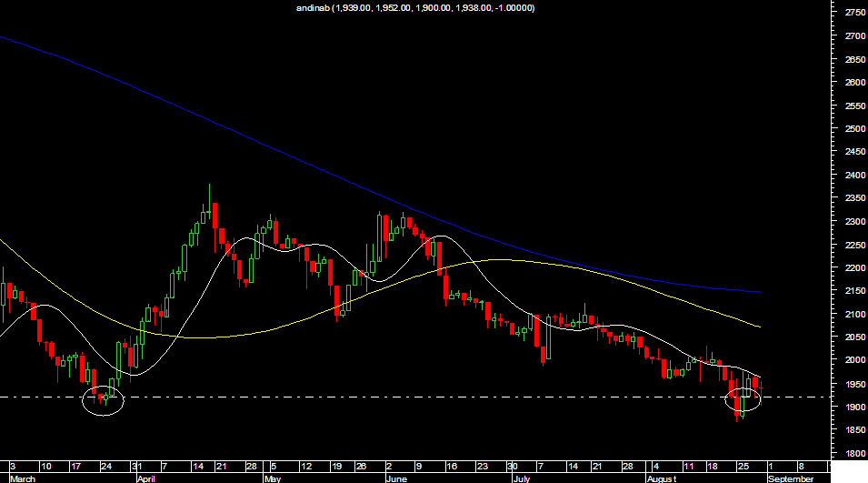
Task: Click the July month label
Action: pos(522,478)
